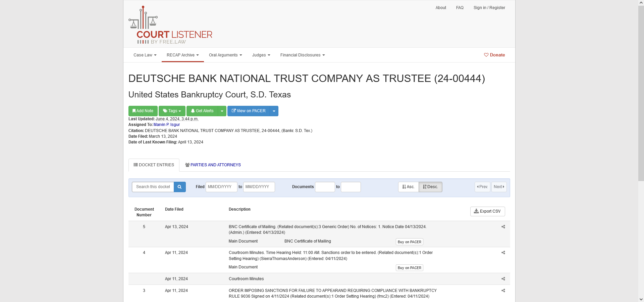This screenshot has width=644, height=302.
Task: Open the Oral Arguments menu
Action: (x=225, y=55)
